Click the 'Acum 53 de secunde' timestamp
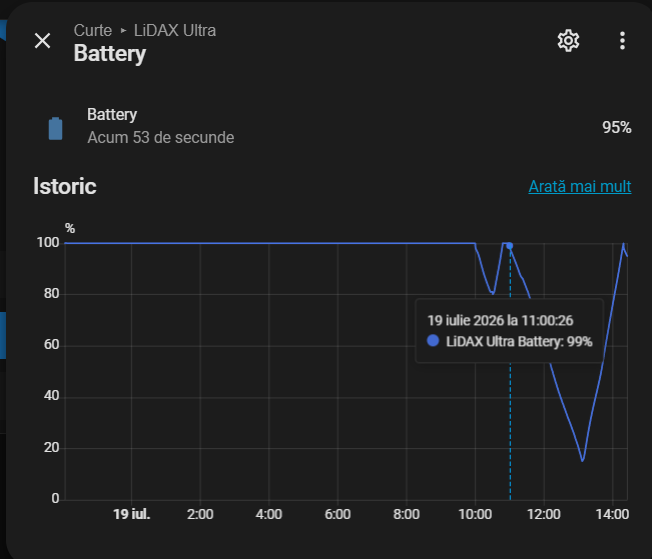652x559 pixels. click(161, 138)
